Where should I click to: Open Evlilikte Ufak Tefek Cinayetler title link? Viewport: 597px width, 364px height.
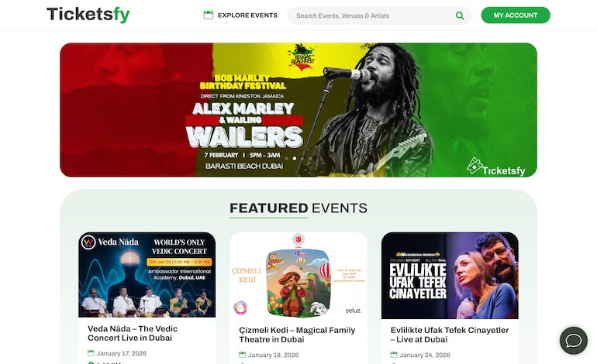450,335
